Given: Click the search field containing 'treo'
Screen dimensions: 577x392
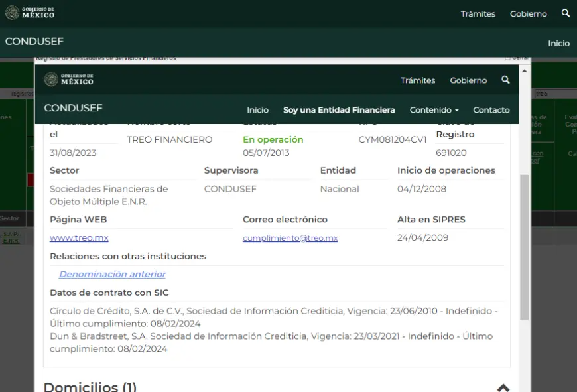Looking at the screenshot, I should [x=554, y=94].
